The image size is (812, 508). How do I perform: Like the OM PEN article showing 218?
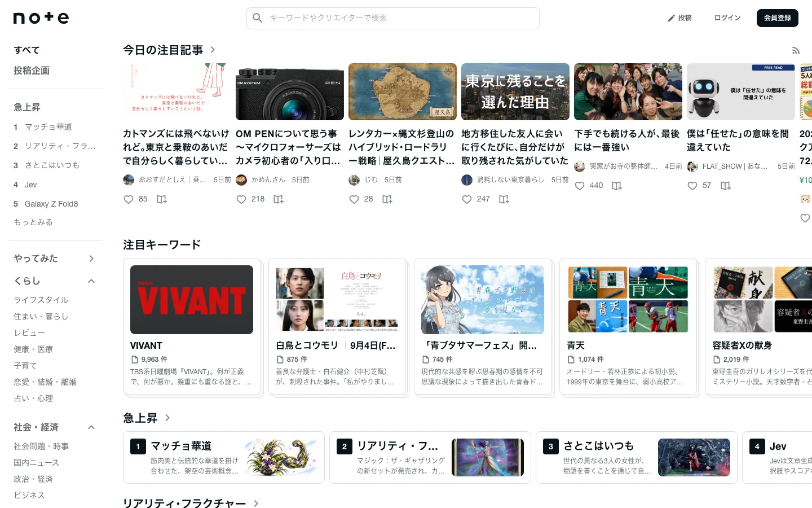(x=241, y=199)
